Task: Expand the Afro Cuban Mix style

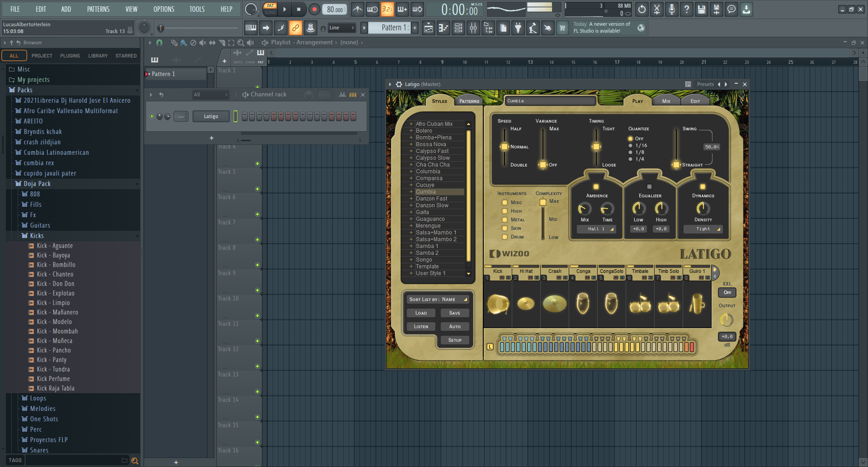Action: [x=411, y=124]
